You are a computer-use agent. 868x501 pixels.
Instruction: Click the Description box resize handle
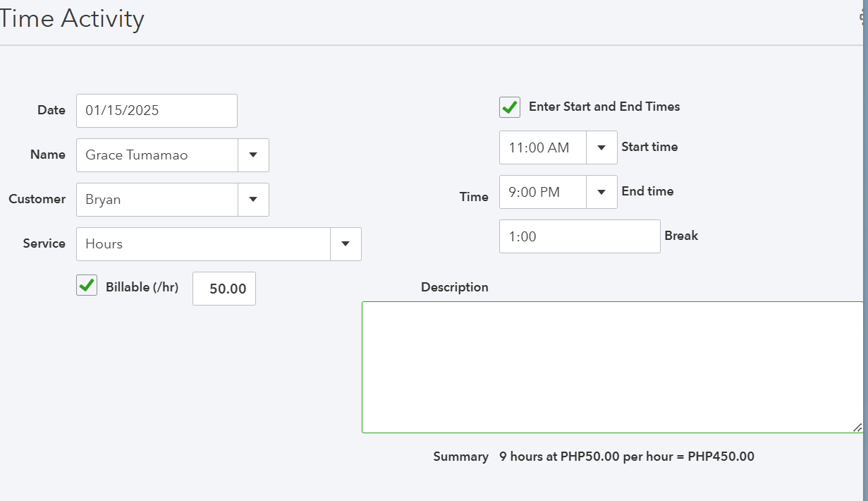pyautogui.click(x=857, y=427)
